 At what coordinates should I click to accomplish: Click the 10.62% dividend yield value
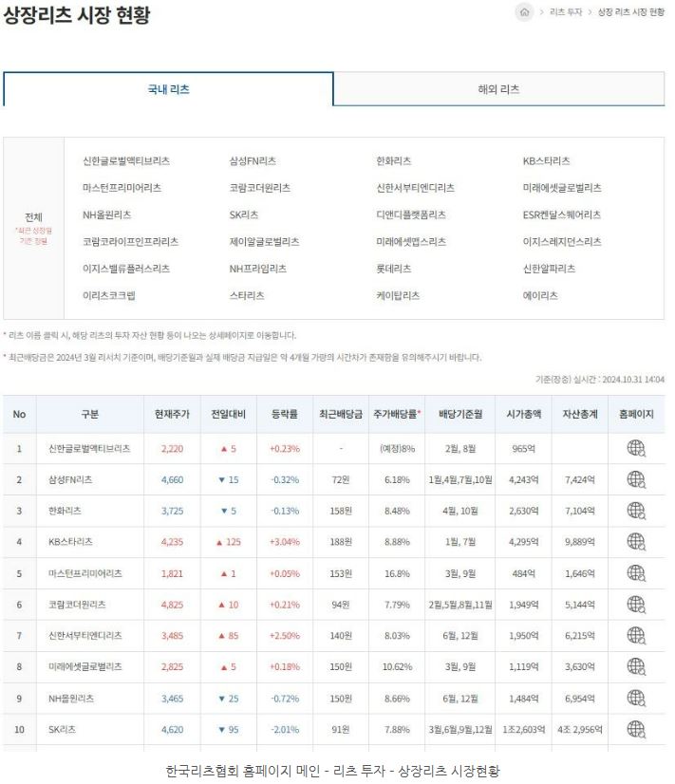pos(397,667)
